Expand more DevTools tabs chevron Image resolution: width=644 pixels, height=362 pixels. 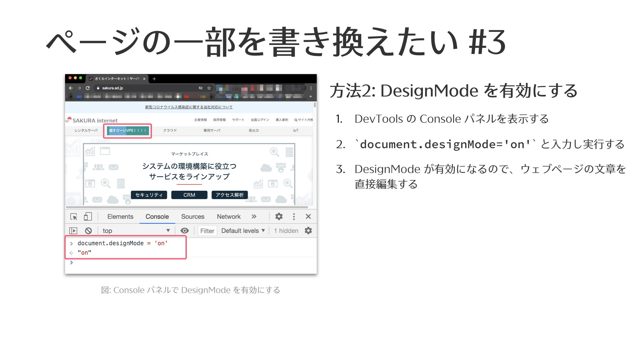(x=254, y=217)
